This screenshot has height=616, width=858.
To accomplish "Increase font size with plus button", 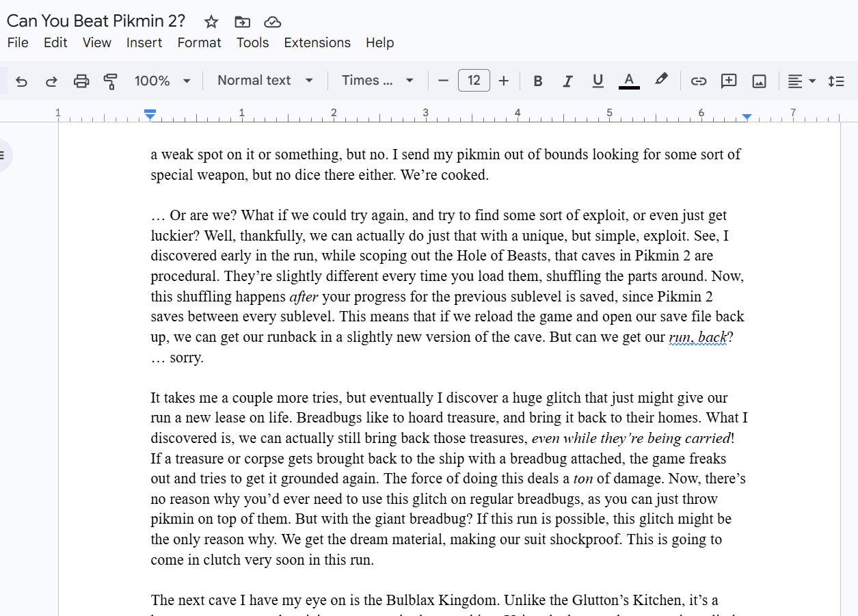I will [504, 81].
